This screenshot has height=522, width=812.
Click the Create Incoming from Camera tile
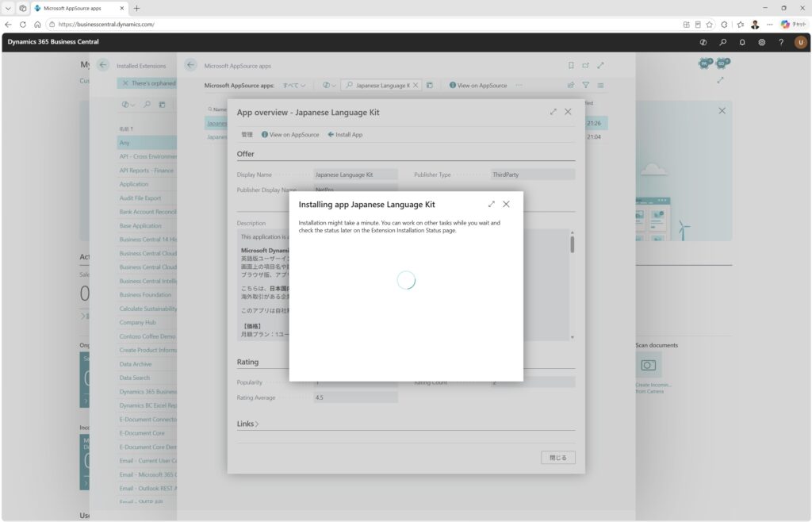[x=649, y=366]
